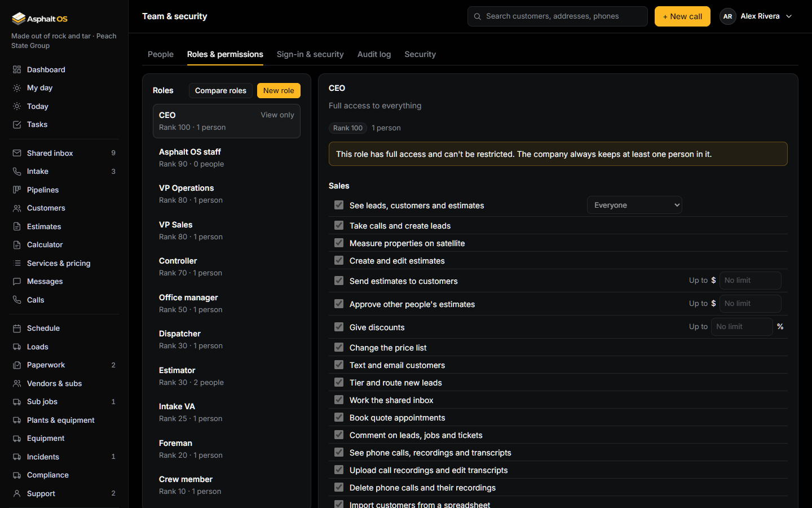The width and height of the screenshot is (812, 508).
Task: Open Messages chat bubble icon
Action: [x=17, y=282]
